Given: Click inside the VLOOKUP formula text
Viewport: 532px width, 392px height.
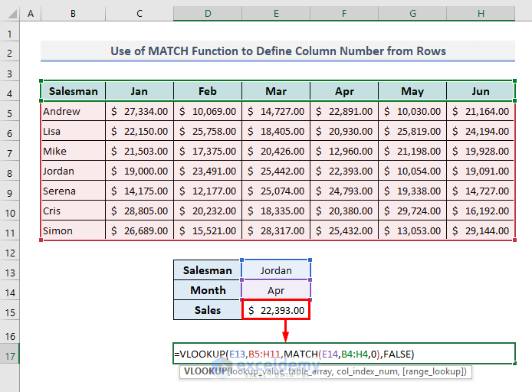Looking at the screenshot, I should (294, 354).
